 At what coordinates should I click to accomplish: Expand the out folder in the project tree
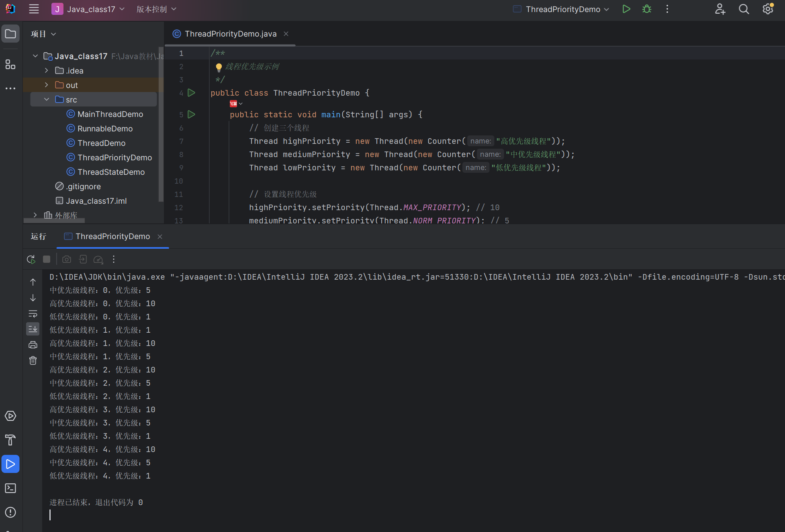47,85
